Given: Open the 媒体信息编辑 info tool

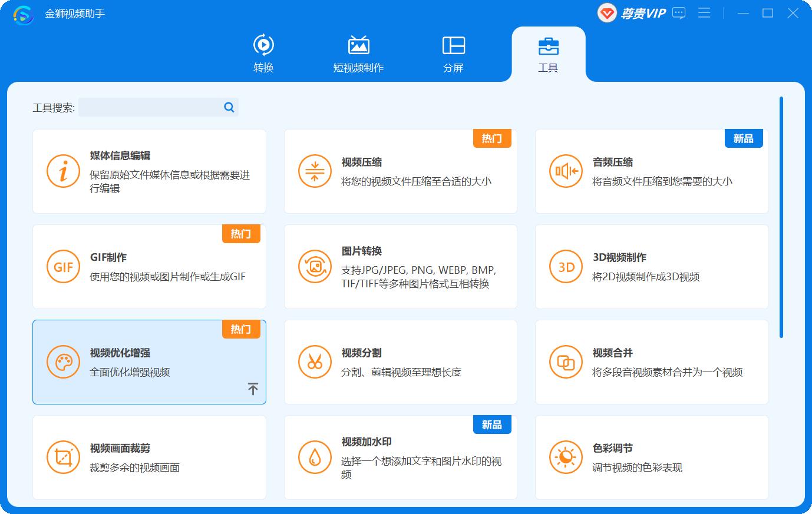Looking at the screenshot, I should [149, 171].
